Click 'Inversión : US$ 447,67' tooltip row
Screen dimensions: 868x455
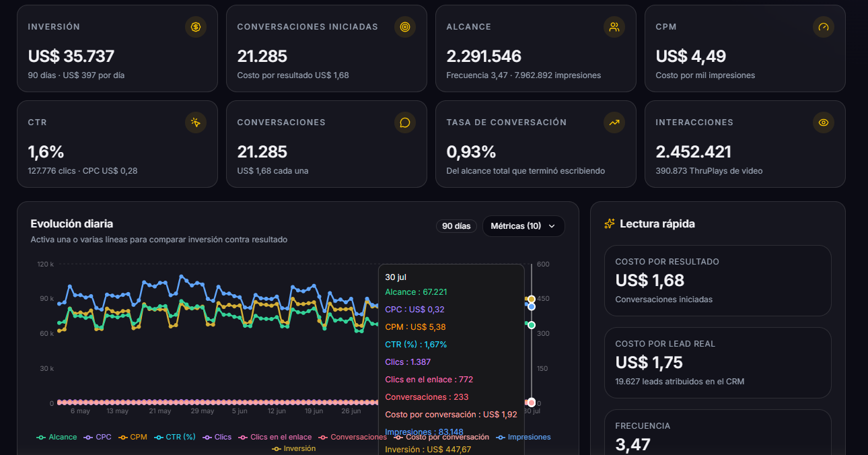[x=428, y=450]
